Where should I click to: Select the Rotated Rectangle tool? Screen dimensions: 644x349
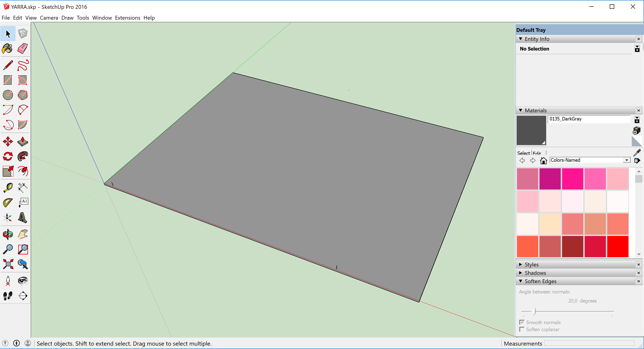(x=23, y=80)
